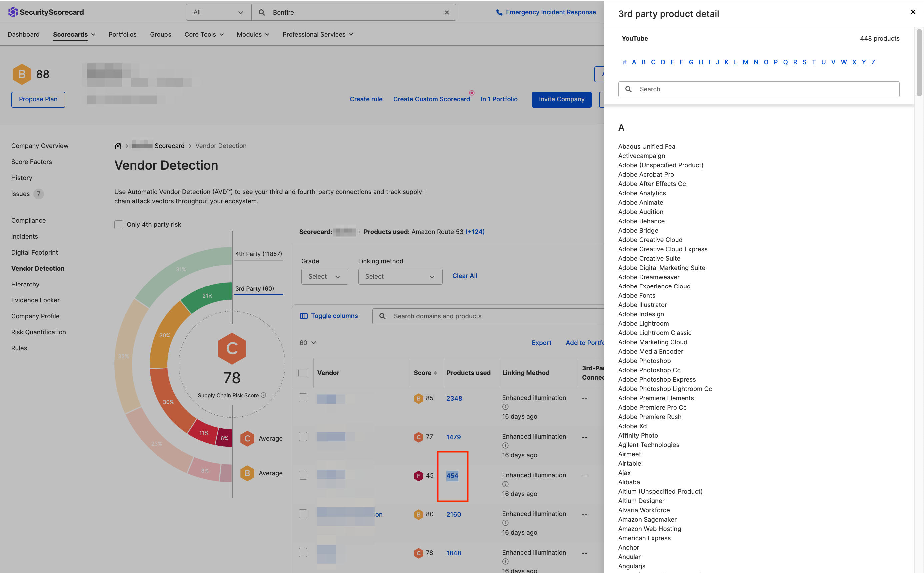Image resolution: width=924 pixels, height=573 pixels.
Task: Click the orange 30% segment of the inner ring
Action: click(x=165, y=335)
